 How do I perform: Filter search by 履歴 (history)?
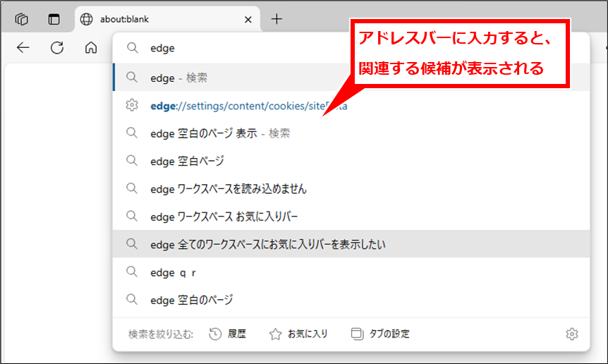[228, 334]
